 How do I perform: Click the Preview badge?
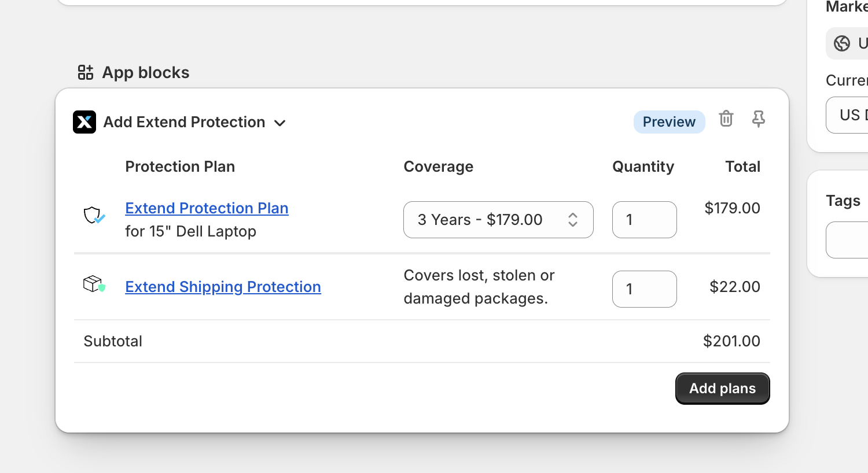pos(669,122)
